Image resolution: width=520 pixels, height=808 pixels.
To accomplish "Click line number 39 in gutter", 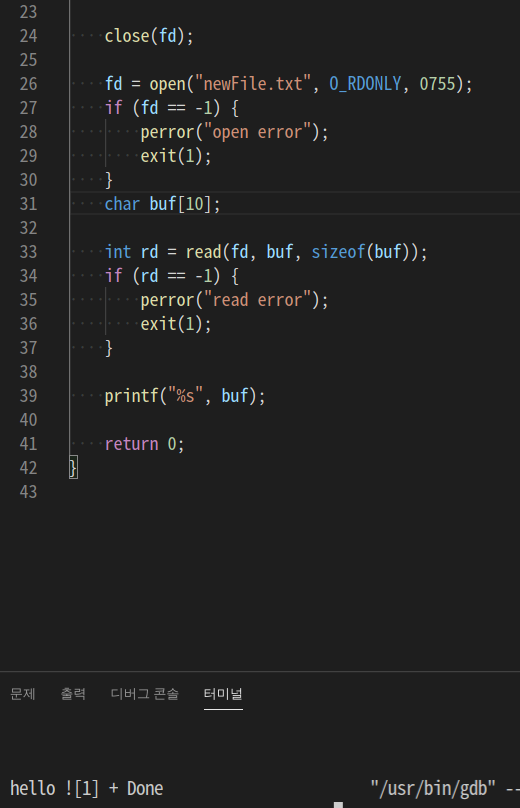I will click(28, 396).
